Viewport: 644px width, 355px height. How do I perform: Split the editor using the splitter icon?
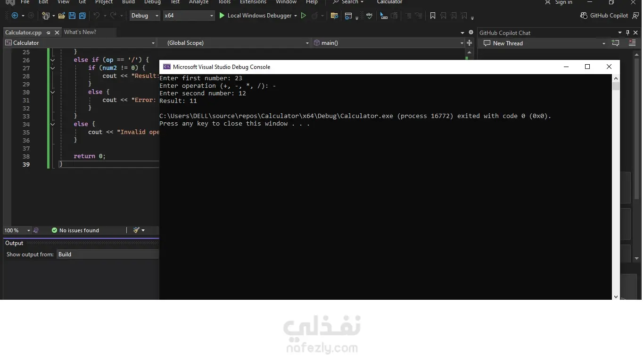tap(470, 43)
